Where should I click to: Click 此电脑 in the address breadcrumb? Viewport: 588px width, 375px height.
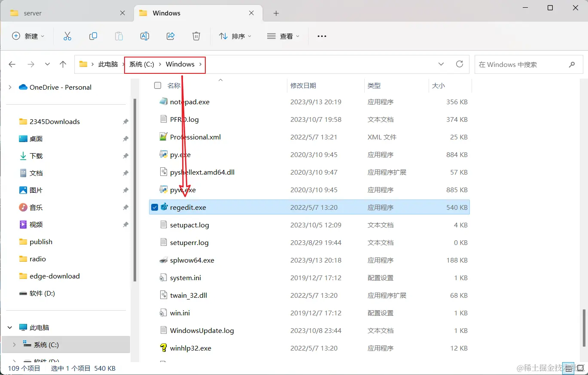pyautogui.click(x=108, y=64)
